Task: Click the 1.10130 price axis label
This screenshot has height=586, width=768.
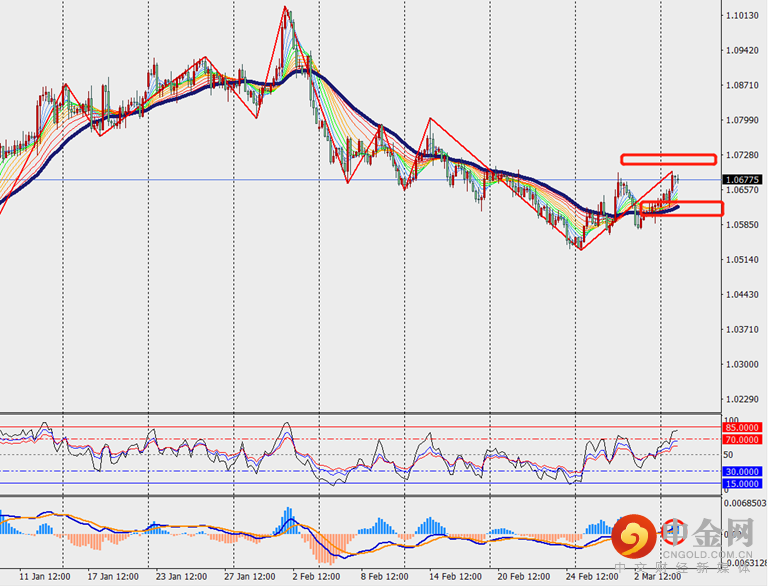Action: [x=742, y=16]
